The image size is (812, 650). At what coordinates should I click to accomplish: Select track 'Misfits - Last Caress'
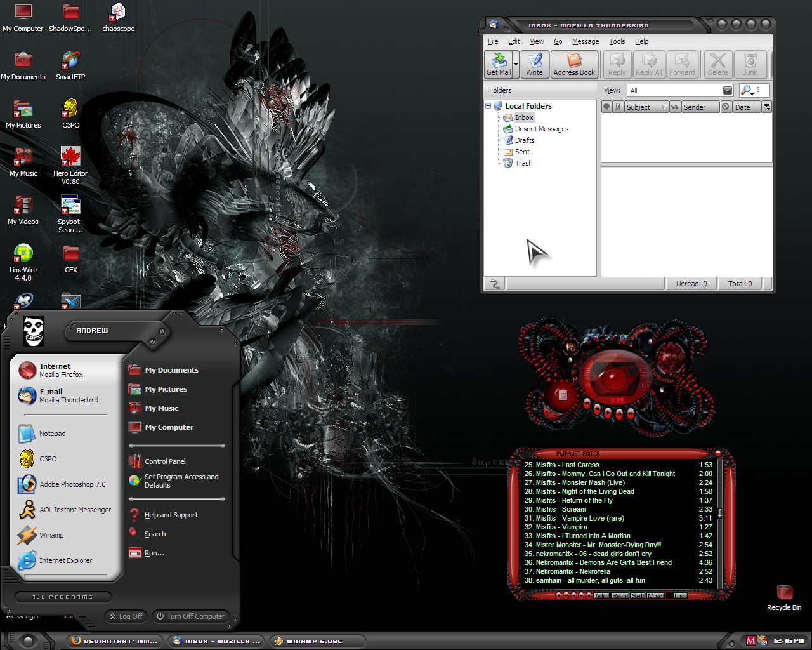618,465
